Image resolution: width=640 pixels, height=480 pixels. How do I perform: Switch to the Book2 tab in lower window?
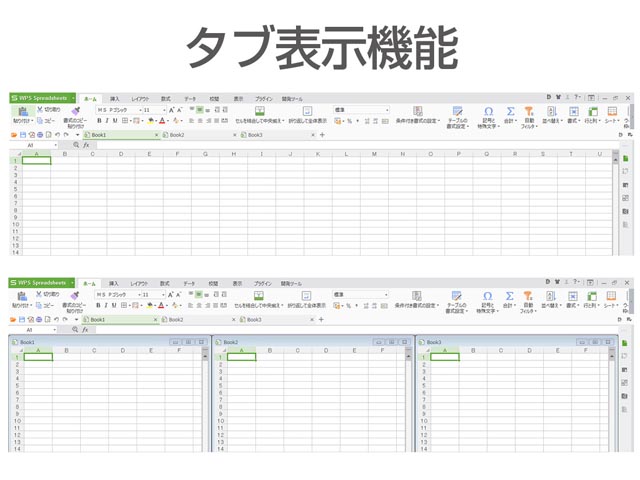pos(197,320)
